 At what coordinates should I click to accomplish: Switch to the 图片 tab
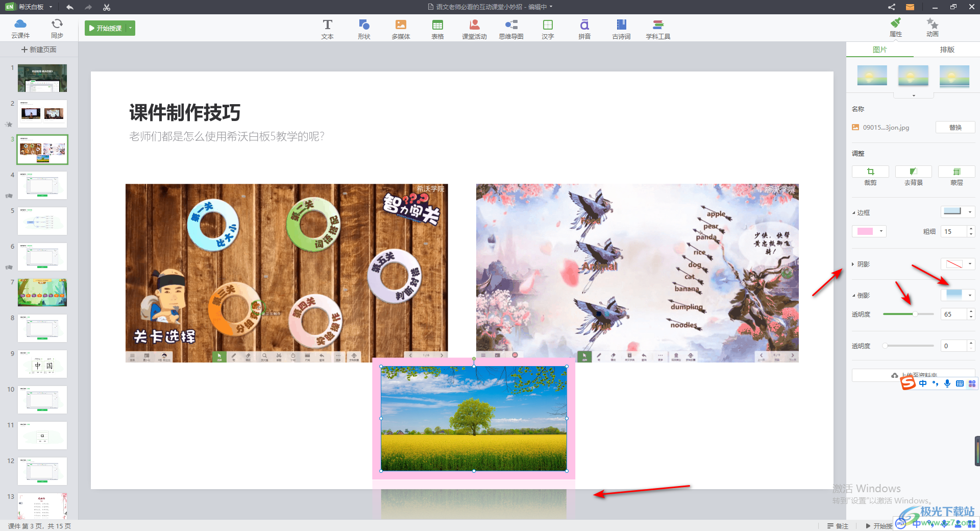click(880, 50)
